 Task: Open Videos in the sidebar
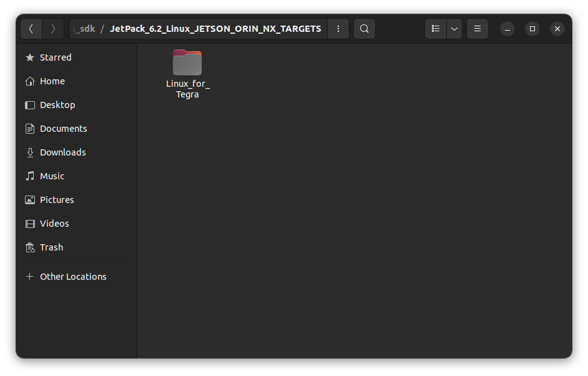click(x=77, y=224)
